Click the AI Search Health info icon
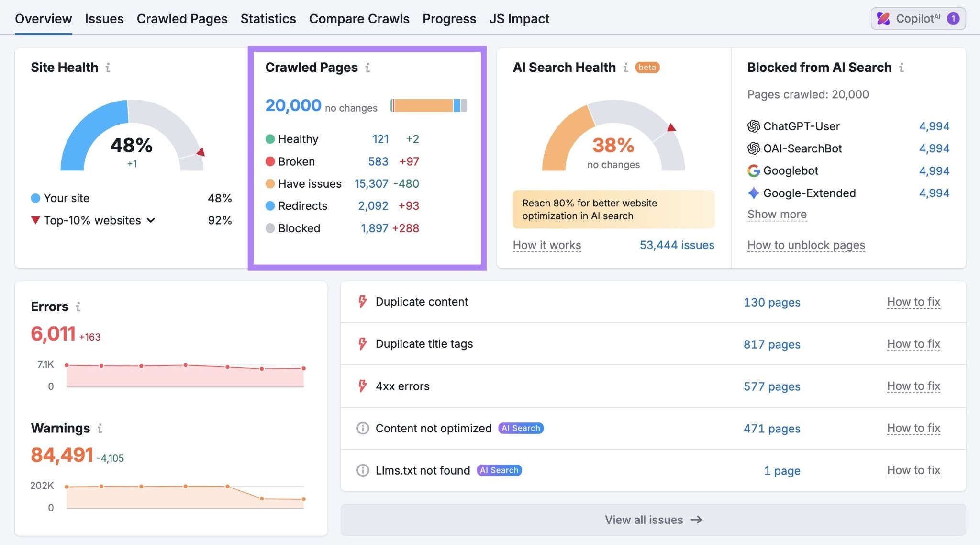 coord(625,68)
